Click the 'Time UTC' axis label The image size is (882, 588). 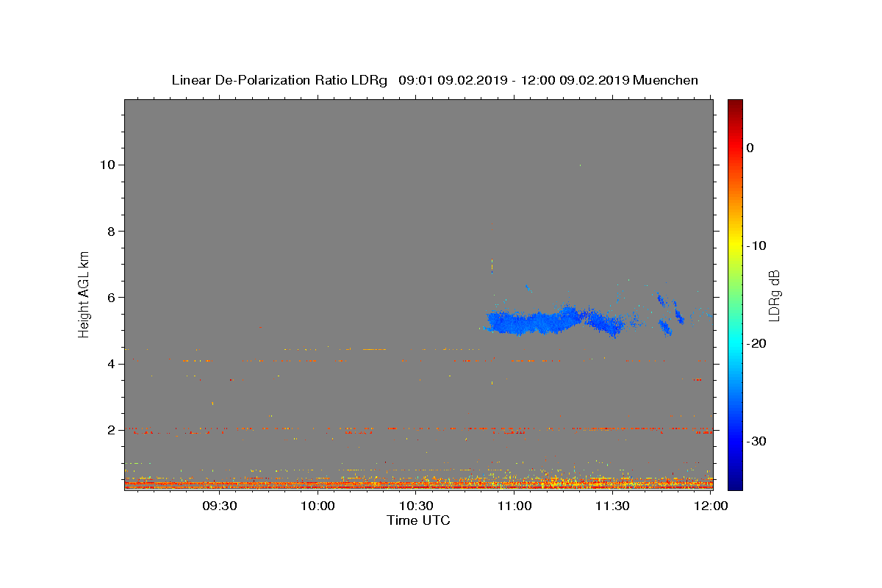point(418,520)
